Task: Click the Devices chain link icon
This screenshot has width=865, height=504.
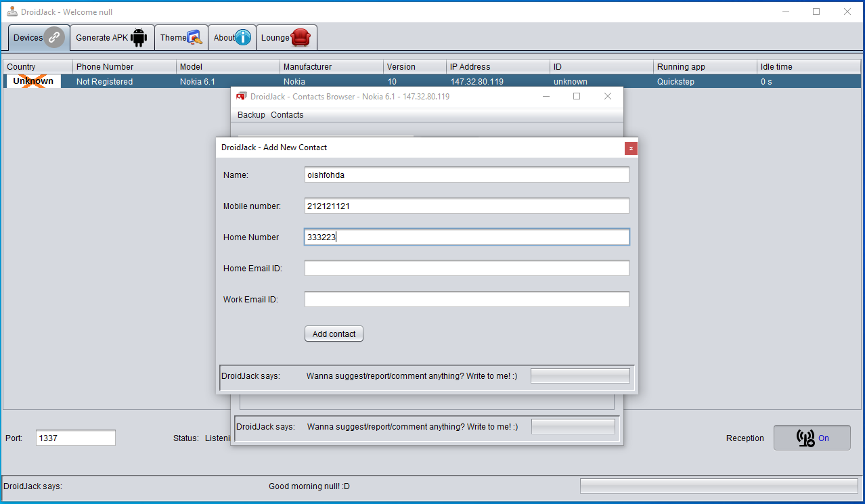Action: (54, 38)
